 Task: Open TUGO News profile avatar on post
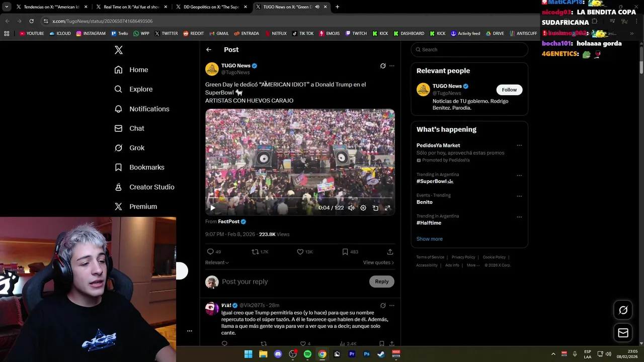(x=212, y=69)
